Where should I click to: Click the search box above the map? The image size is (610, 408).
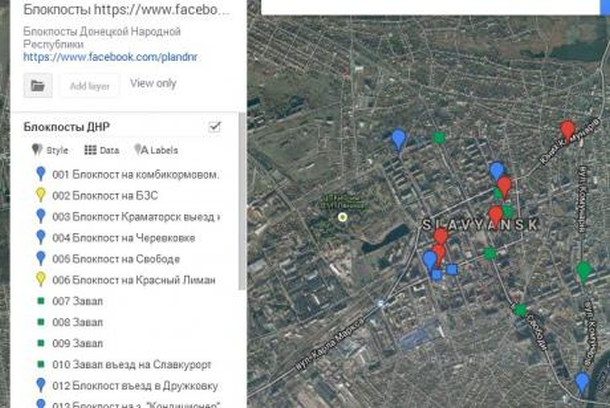(431, 7)
